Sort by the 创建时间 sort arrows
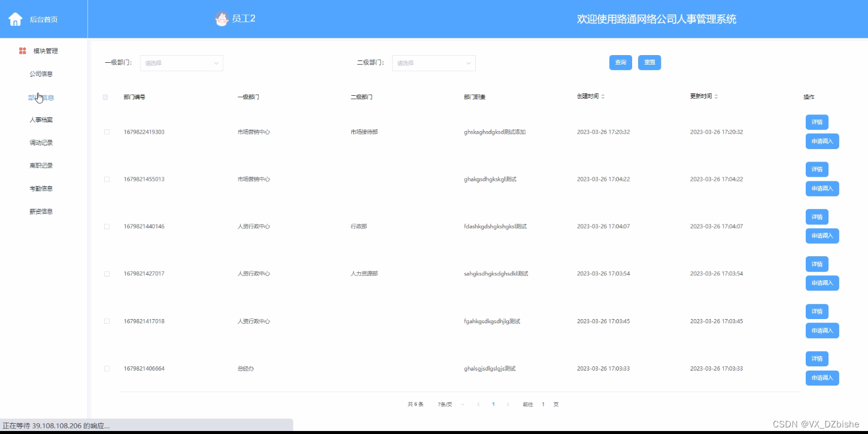Viewport: 868px width, 434px height. [603, 96]
